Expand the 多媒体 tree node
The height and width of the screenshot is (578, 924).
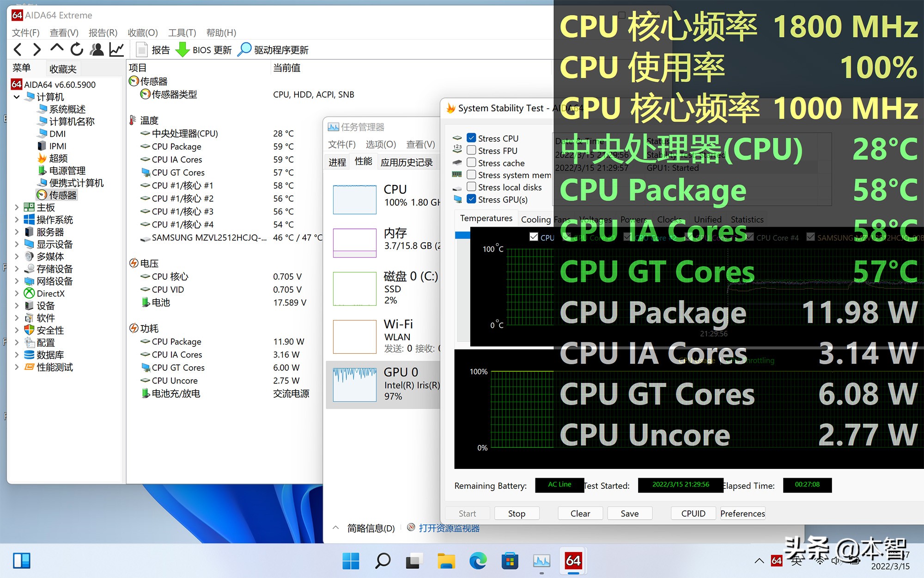point(17,257)
